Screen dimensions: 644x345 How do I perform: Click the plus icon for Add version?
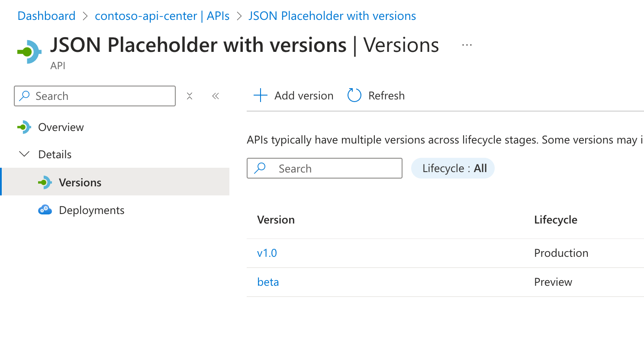pyautogui.click(x=261, y=96)
